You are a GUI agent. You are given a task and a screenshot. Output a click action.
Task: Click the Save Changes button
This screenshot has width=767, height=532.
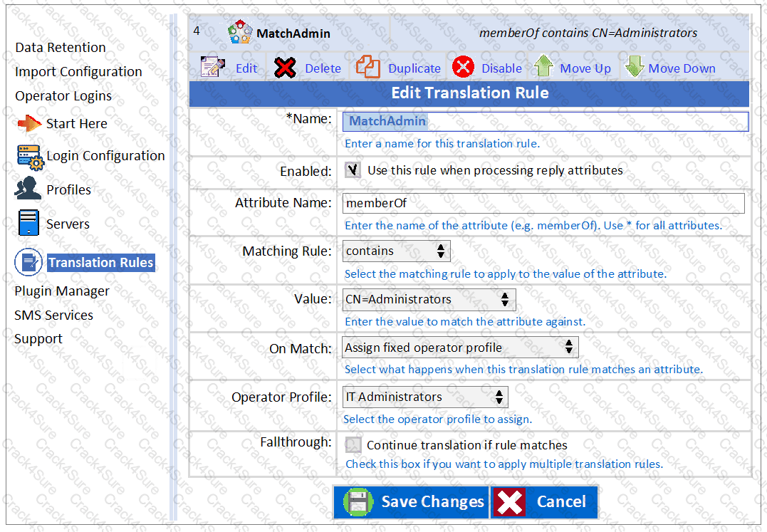(x=411, y=502)
